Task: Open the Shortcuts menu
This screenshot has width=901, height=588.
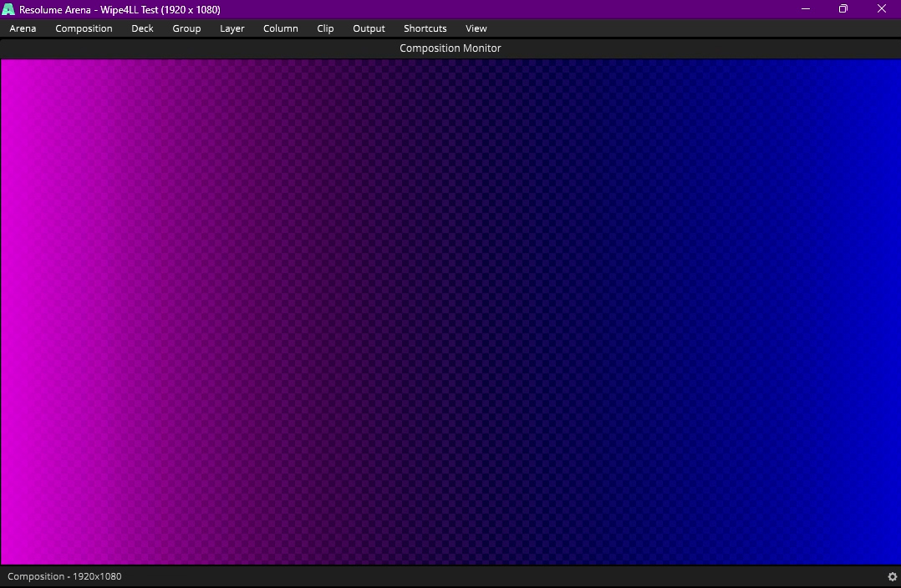Action: pyautogui.click(x=425, y=28)
